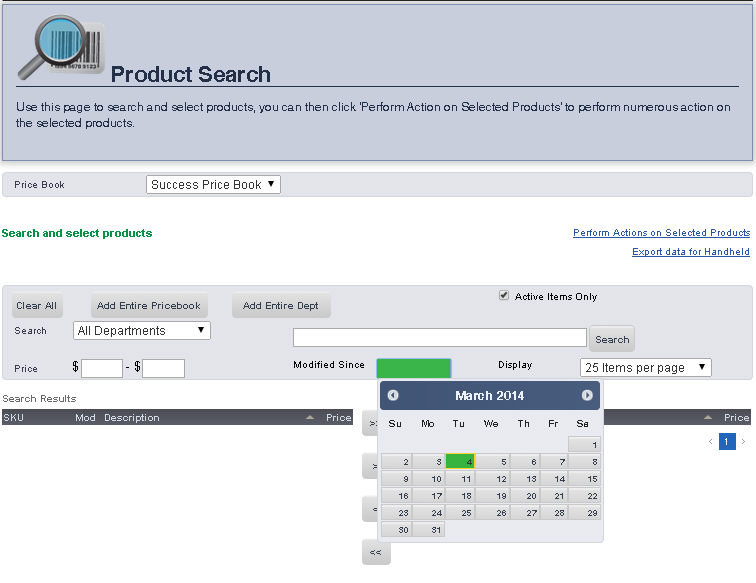Go to previous month in calendar

point(393,396)
